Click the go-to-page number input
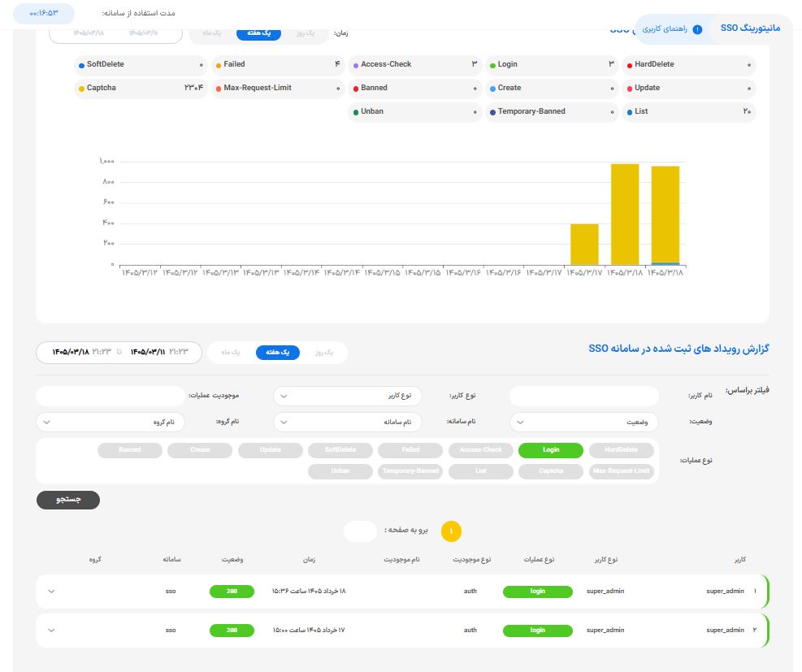This screenshot has height=672, width=802. (360, 531)
